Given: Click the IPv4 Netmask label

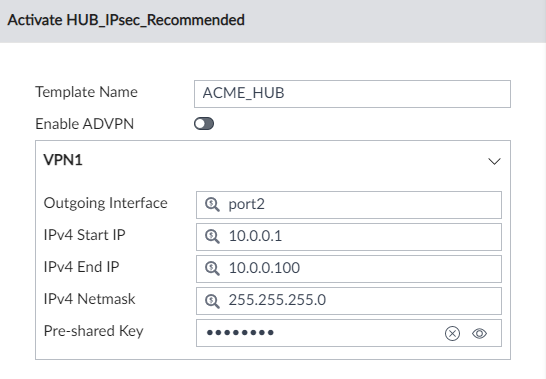Looking at the screenshot, I should pyautogui.click(x=89, y=299).
